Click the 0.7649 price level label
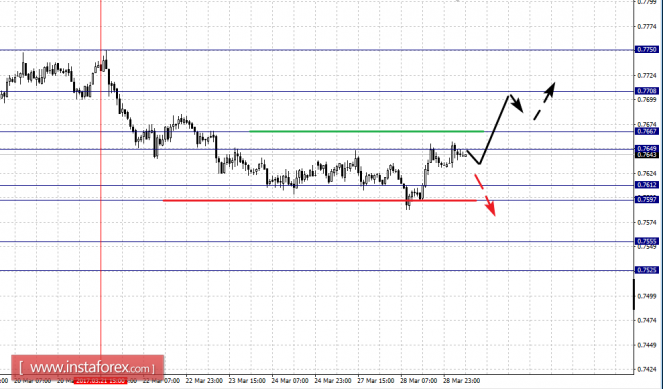663x389 pixels. click(x=647, y=148)
